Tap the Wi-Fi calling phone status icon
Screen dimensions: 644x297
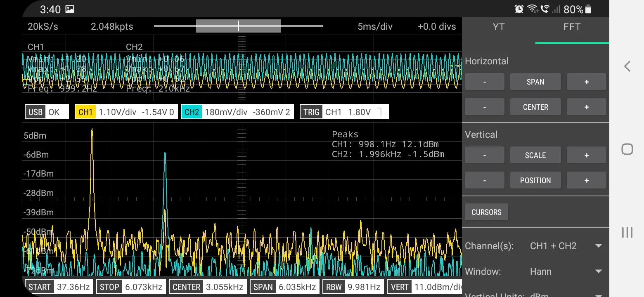pos(545,9)
